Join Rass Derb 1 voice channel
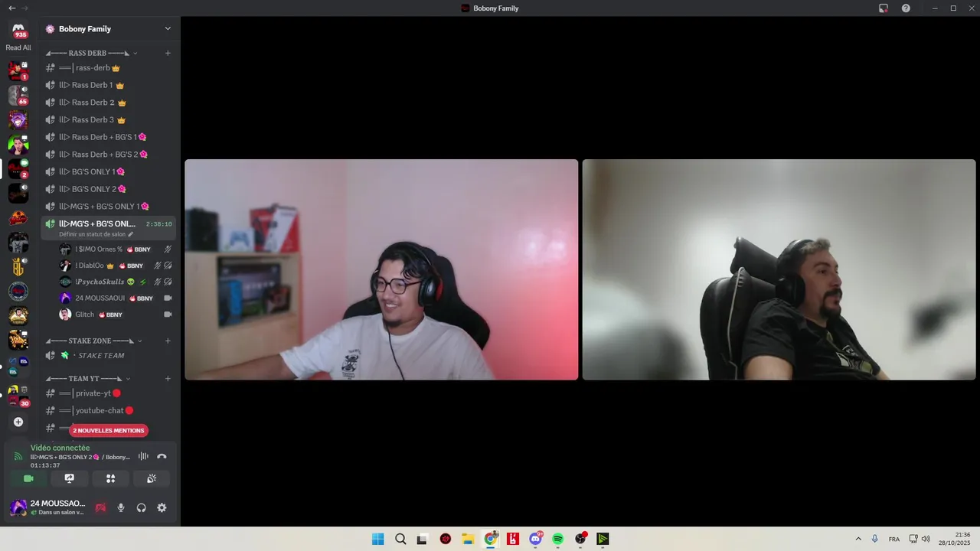 coord(109,85)
